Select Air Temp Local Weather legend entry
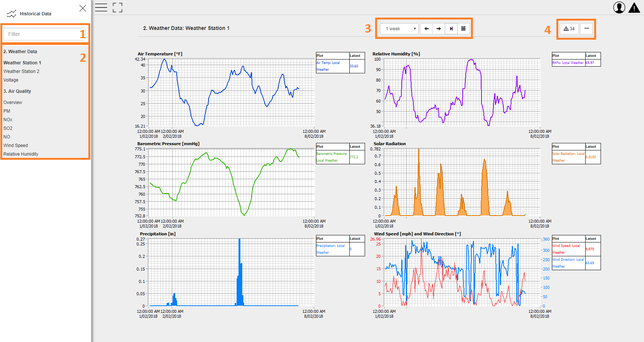Viewport: 644px width, 342px height. (332, 66)
